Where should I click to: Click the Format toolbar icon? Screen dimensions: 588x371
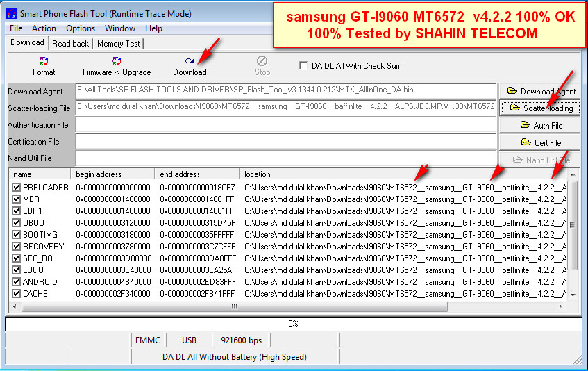pos(44,61)
